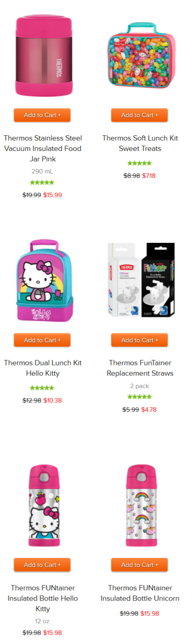Open the Unicorn bottle image
191x644 pixels.
click(x=141, y=505)
